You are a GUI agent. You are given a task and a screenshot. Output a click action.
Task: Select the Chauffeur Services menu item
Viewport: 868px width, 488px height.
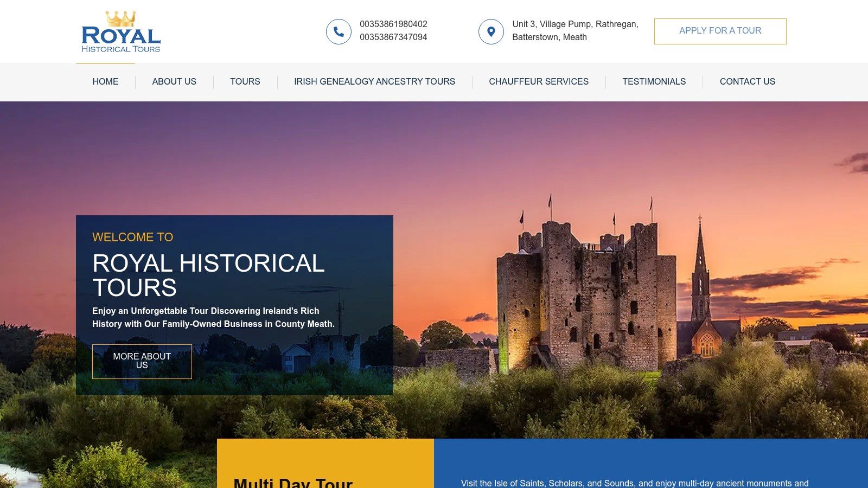539,81
